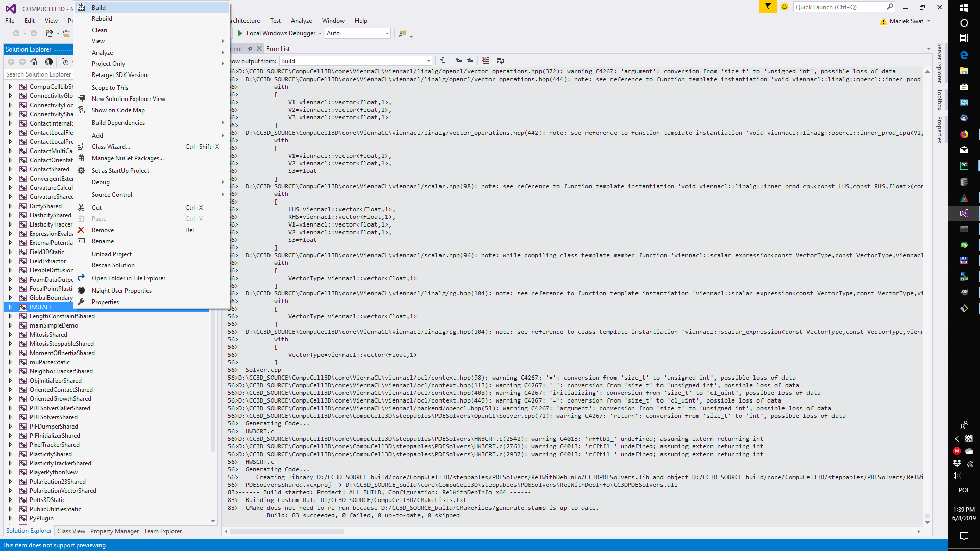Click the Clear All output icon
980x551 pixels.
[485, 61]
